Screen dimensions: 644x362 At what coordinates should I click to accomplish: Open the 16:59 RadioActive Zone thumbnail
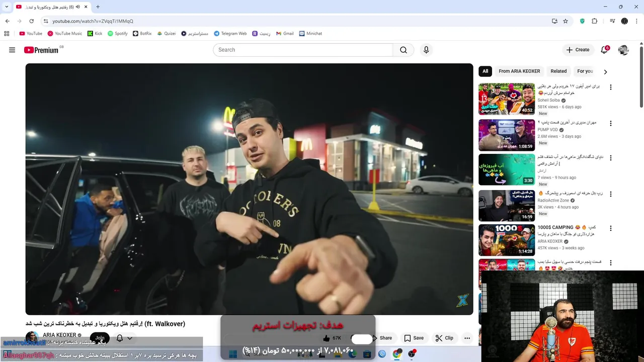click(507, 206)
